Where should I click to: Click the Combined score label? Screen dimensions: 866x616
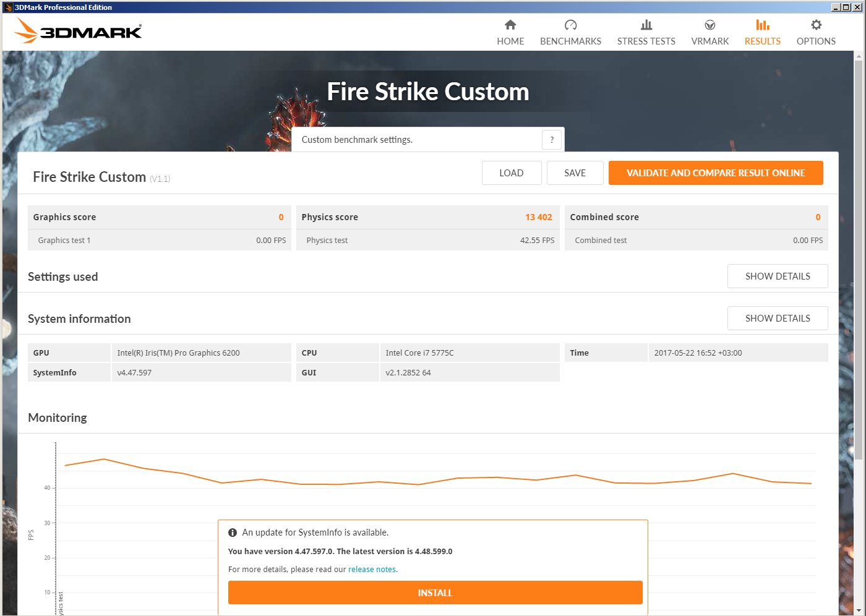point(604,217)
